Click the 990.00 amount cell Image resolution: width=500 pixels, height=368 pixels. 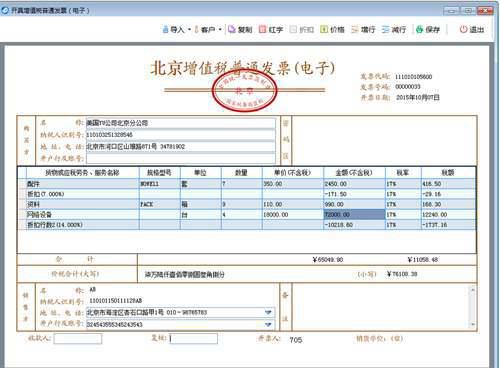[354, 204]
